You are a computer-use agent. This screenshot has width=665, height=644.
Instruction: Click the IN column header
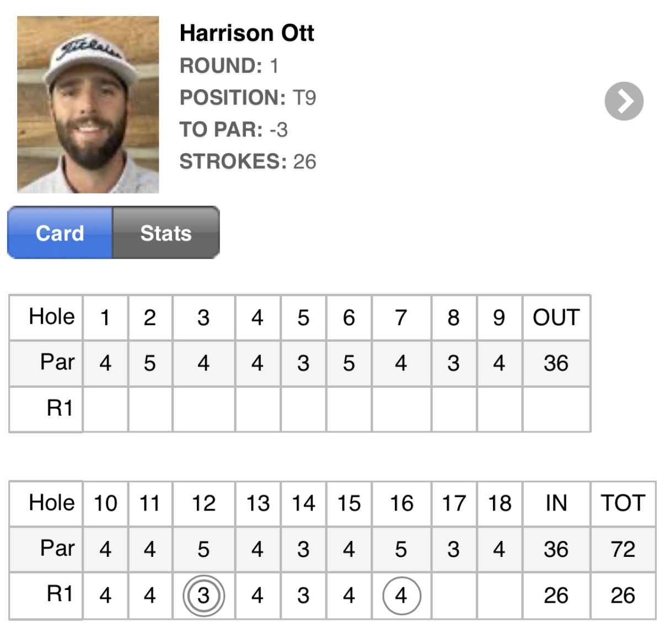tap(556, 503)
